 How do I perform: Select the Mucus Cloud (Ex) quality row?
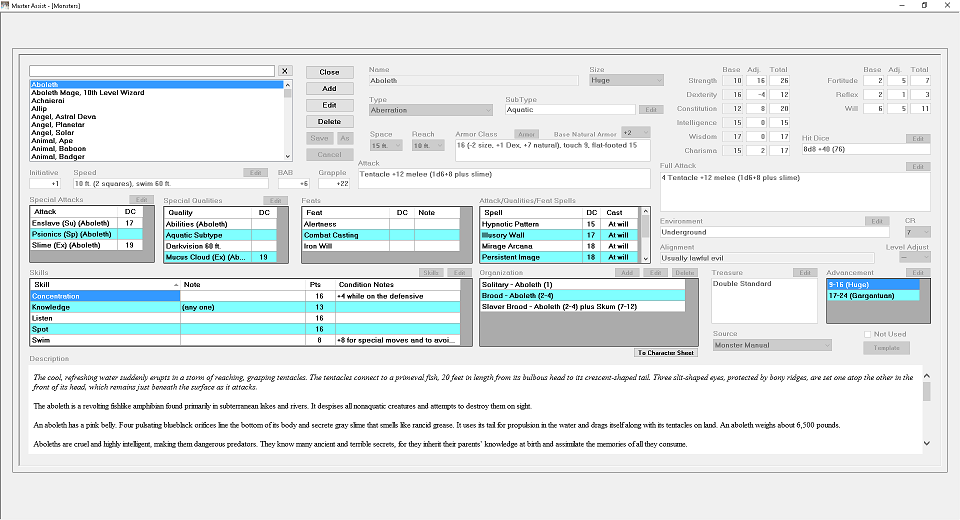[220, 257]
